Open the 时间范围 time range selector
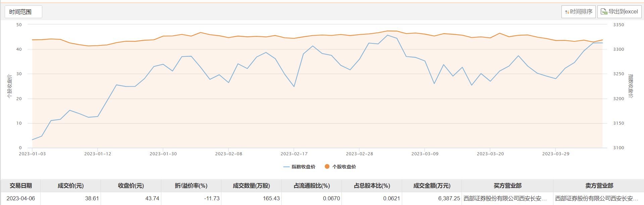The width and height of the screenshot is (644, 205). (x=23, y=12)
